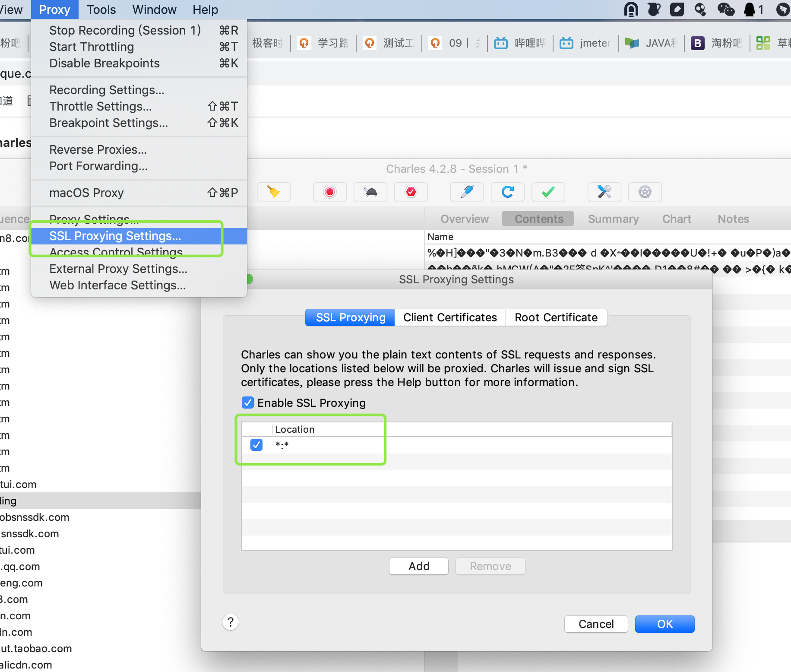Click the Add button
This screenshot has height=672, width=791.
coord(419,566)
